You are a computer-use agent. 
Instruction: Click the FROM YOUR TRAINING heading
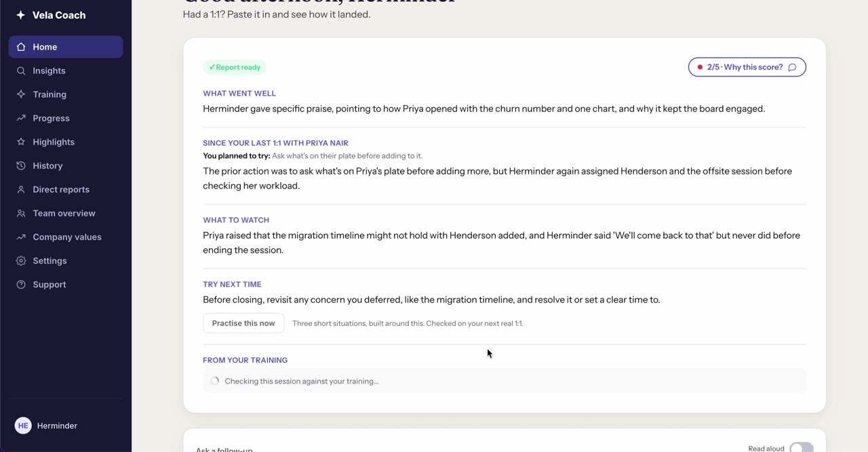coord(245,360)
